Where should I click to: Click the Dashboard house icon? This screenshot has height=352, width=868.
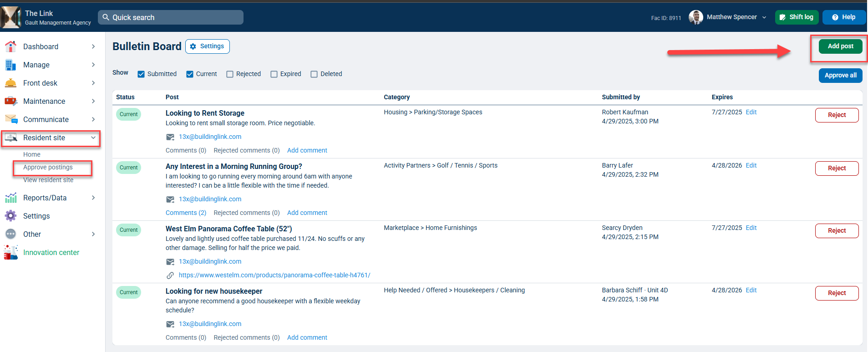(x=10, y=46)
